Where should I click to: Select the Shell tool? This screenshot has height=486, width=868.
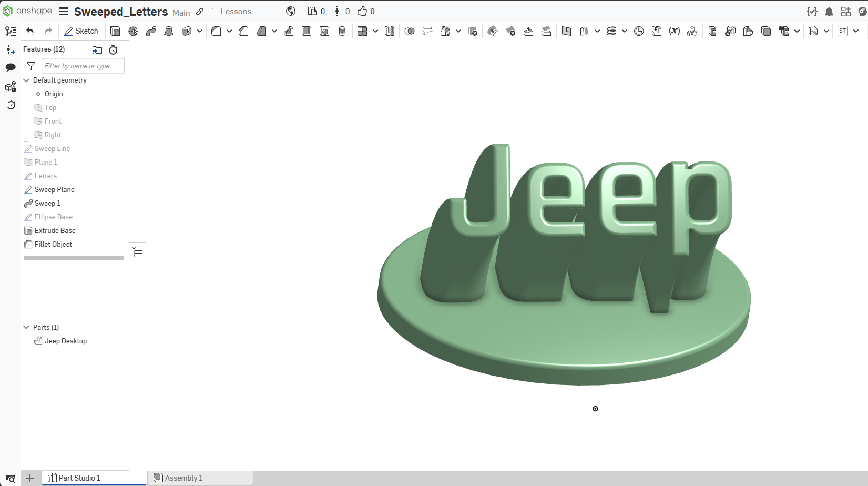307,31
